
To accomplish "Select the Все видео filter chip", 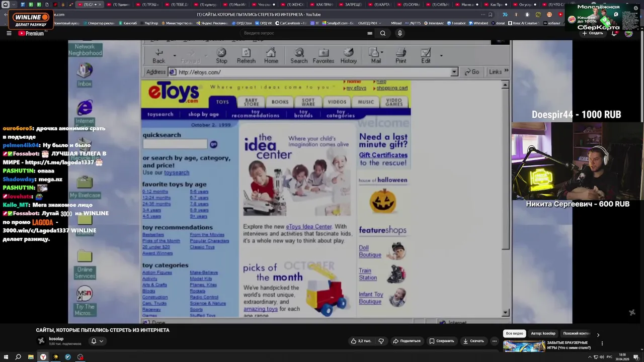I will [x=515, y=333].
